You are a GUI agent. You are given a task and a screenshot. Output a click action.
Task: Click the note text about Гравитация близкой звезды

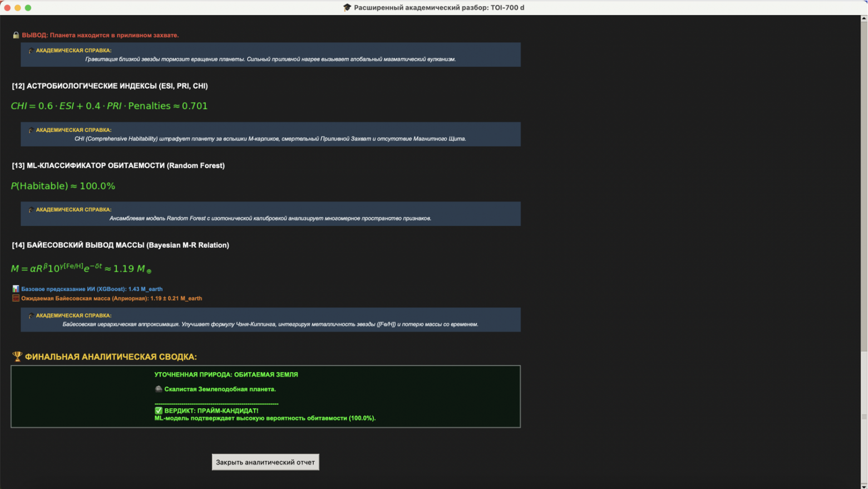tap(270, 59)
